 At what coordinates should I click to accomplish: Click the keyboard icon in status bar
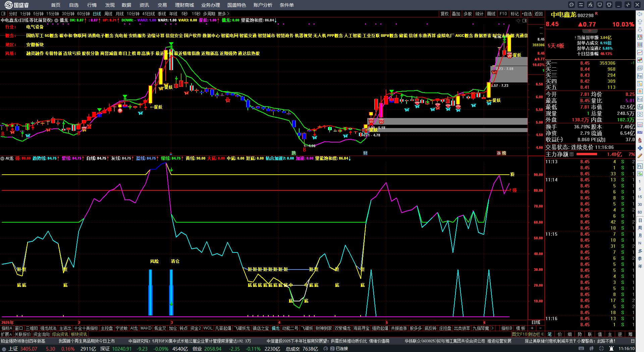pos(581,349)
